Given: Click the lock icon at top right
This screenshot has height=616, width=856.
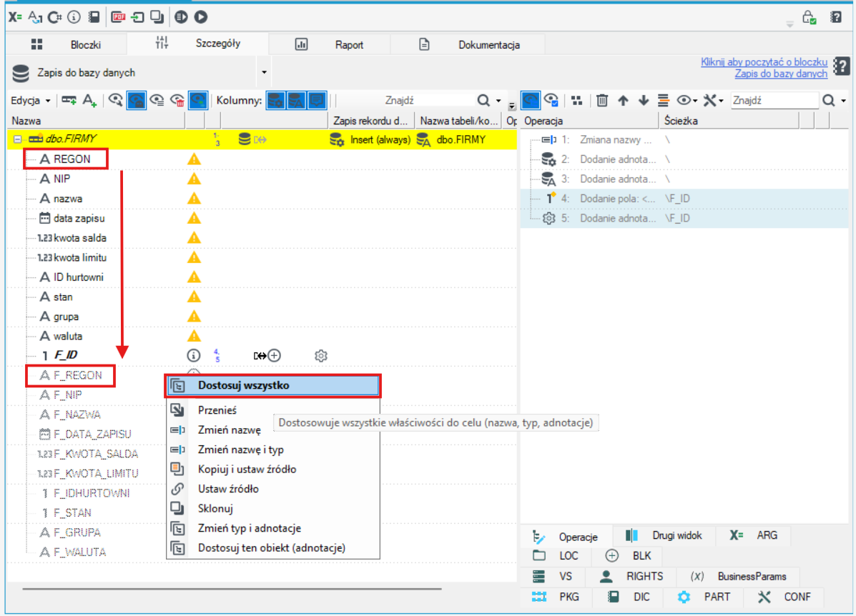Looking at the screenshot, I should (x=809, y=17).
